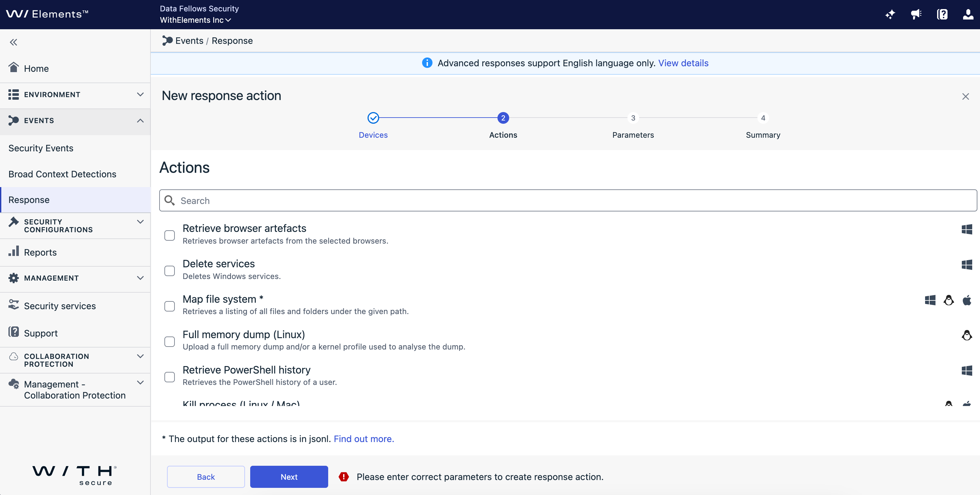Go to Broad Context Detections
Image resolution: width=980 pixels, height=495 pixels.
[62, 174]
